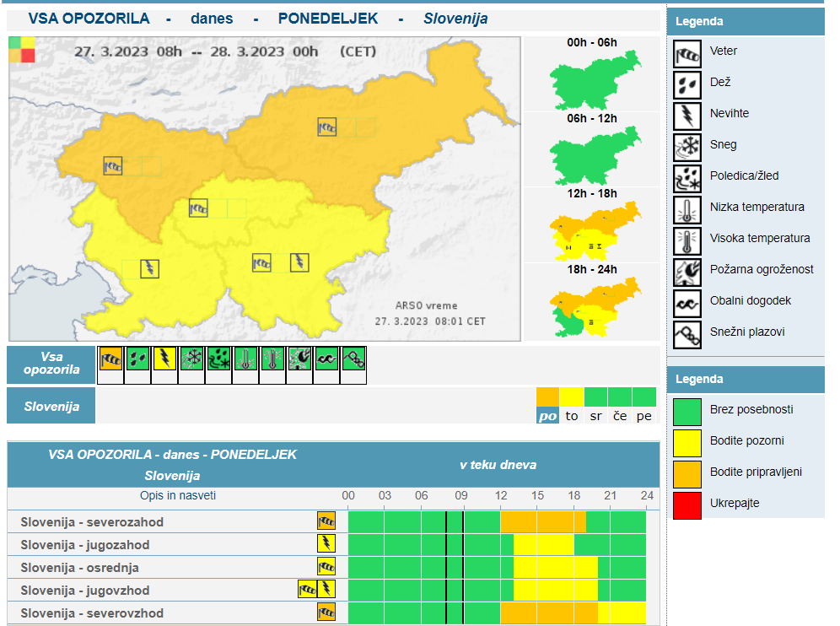840x626 pixels.
Task: Select the forest fire risk filter icon
Action: pyautogui.click(x=299, y=359)
